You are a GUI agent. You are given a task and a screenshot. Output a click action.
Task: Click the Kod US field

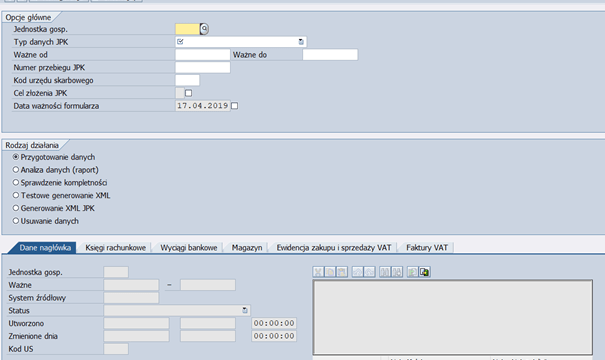coord(116,349)
